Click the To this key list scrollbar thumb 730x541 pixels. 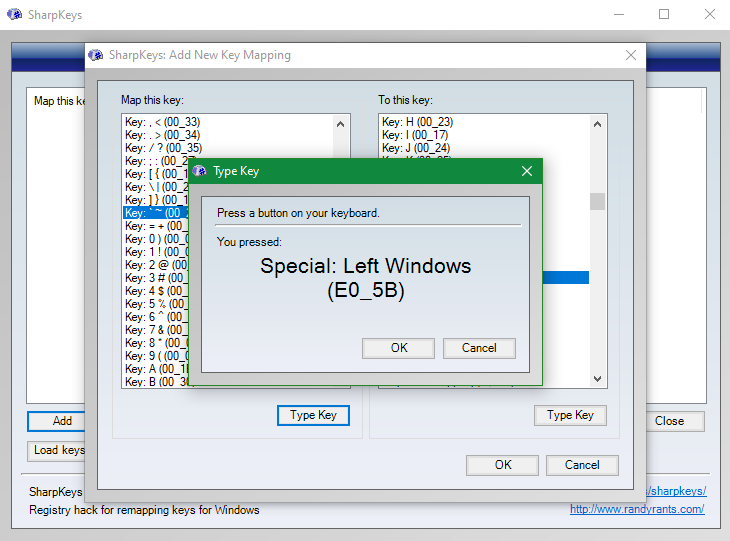click(597, 202)
